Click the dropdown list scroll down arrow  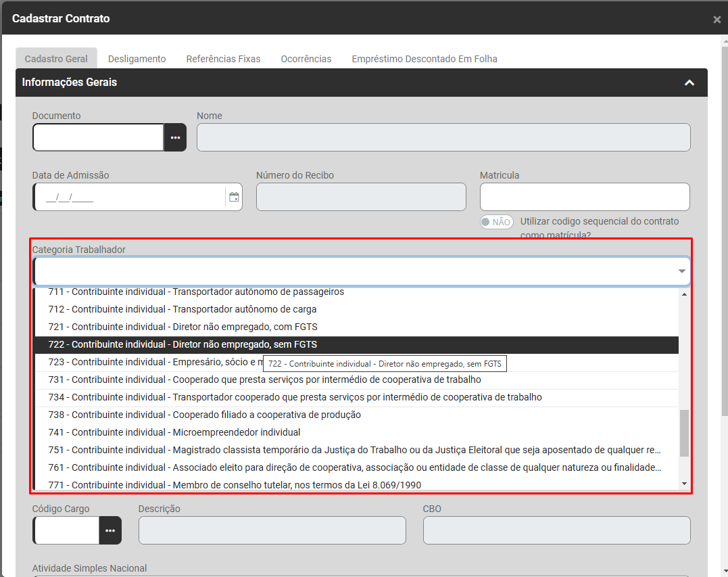(684, 483)
